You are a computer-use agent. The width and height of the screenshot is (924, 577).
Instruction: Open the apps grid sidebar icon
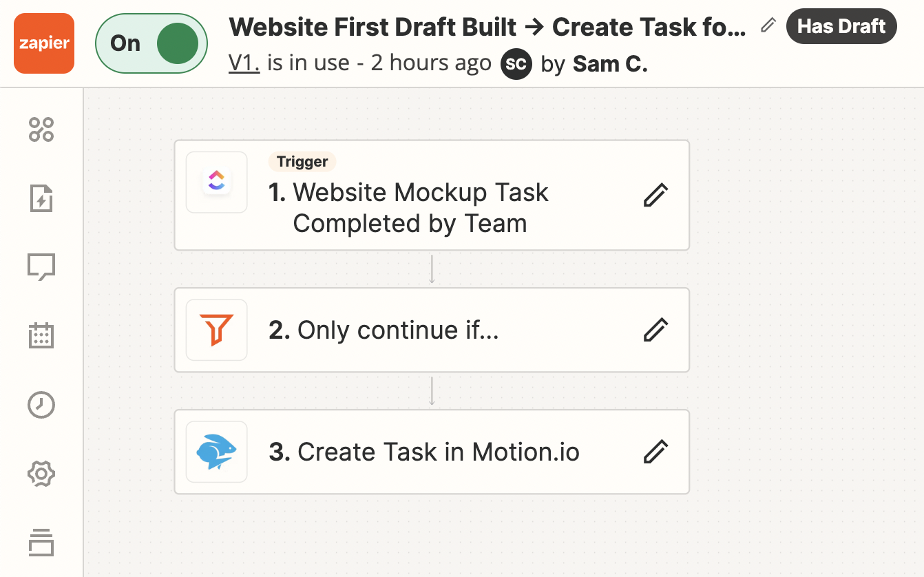[41, 129]
